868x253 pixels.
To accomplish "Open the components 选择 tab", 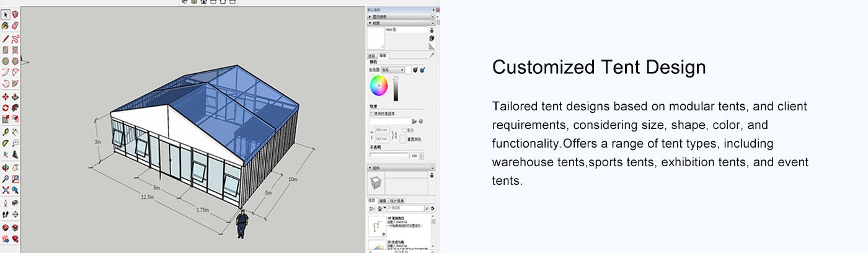I will pos(371,200).
